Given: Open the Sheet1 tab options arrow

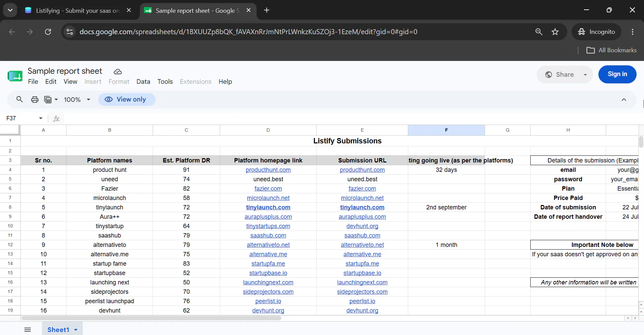Looking at the screenshot, I should click(76, 330).
